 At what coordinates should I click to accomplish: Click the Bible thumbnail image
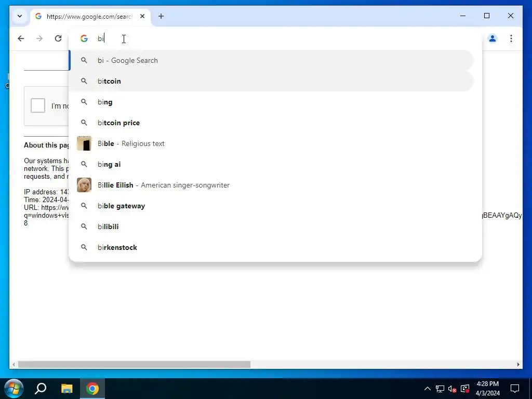click(84, 143)
